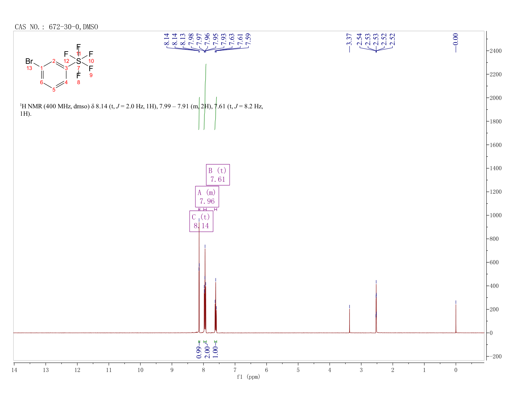532x411 pixels.
Task: Click the CAS NO. 672-30-0 title text
Action: (x=56, y=27)
